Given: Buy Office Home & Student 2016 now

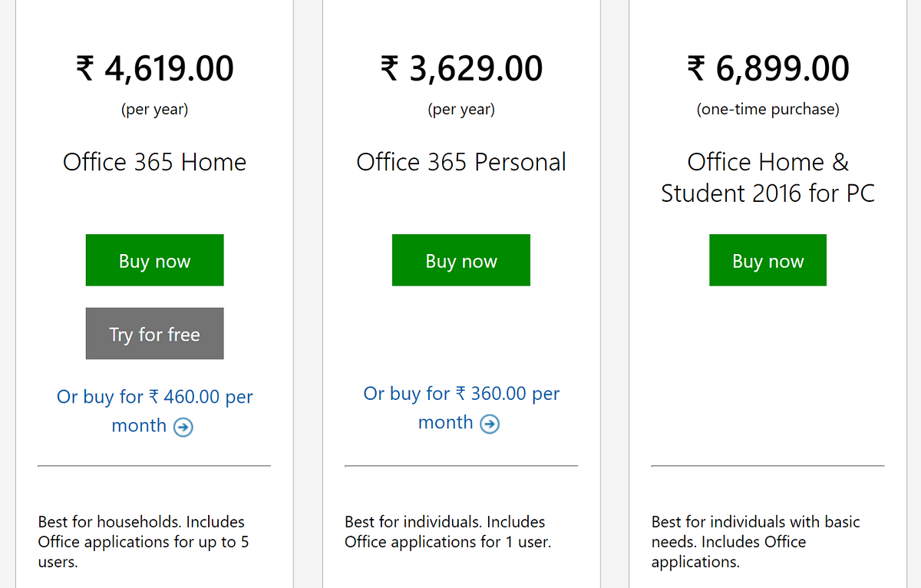Looking at the screenshot, I should click(767, 260).
